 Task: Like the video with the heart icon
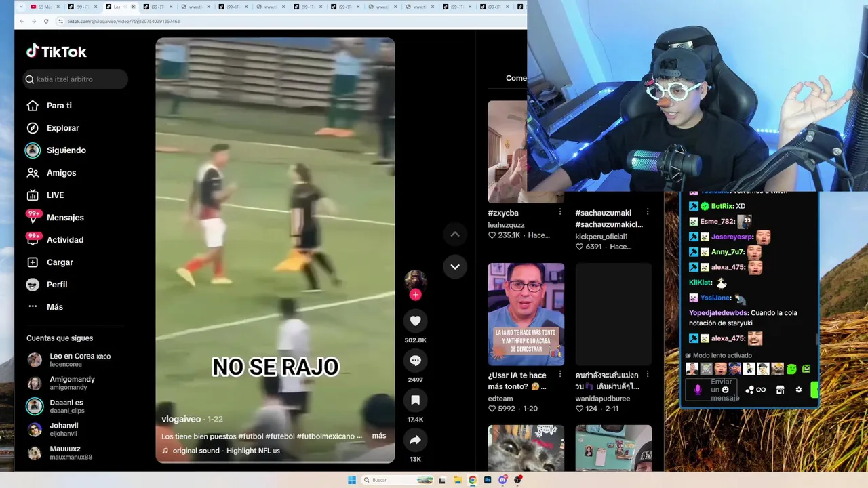pyautogui.click(x=415, y=321)
